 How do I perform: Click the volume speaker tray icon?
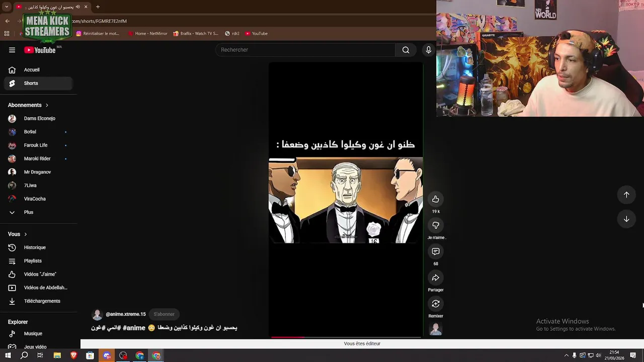[x=598, y=355]
